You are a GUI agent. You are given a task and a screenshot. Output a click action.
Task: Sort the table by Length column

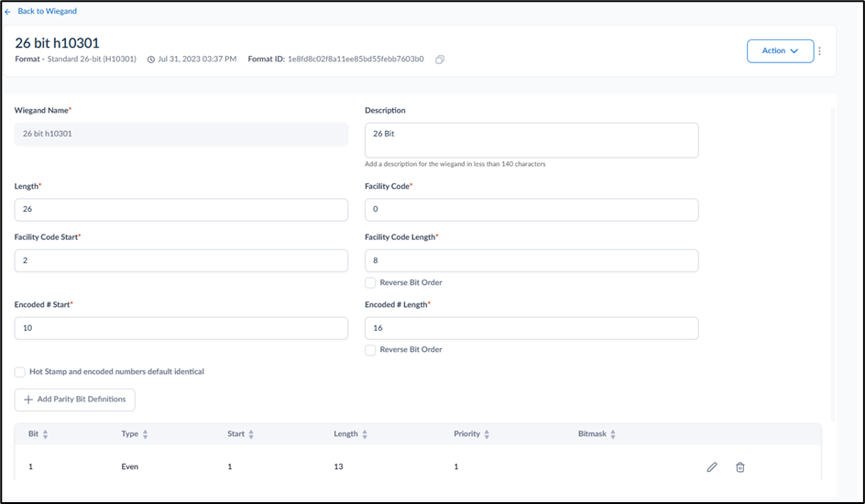[x=365, y=434]
